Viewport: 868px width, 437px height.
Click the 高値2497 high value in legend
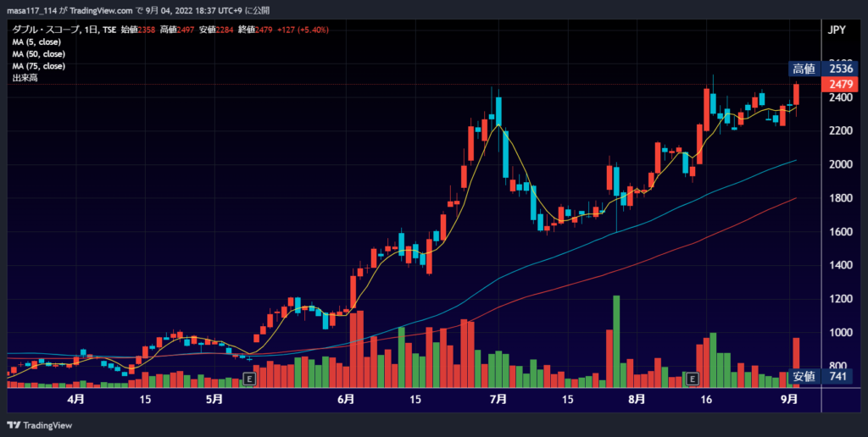pos(177,30)
